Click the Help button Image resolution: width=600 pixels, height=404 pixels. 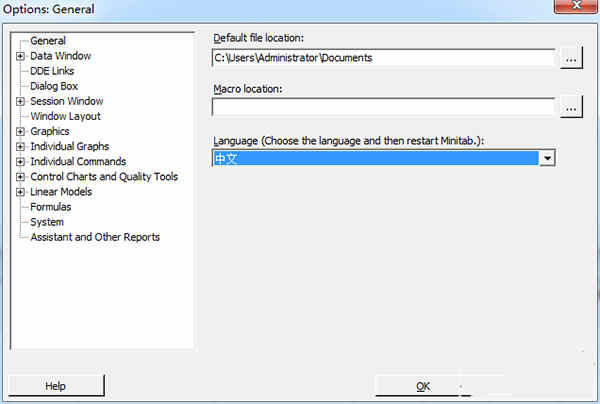[56, 386]
